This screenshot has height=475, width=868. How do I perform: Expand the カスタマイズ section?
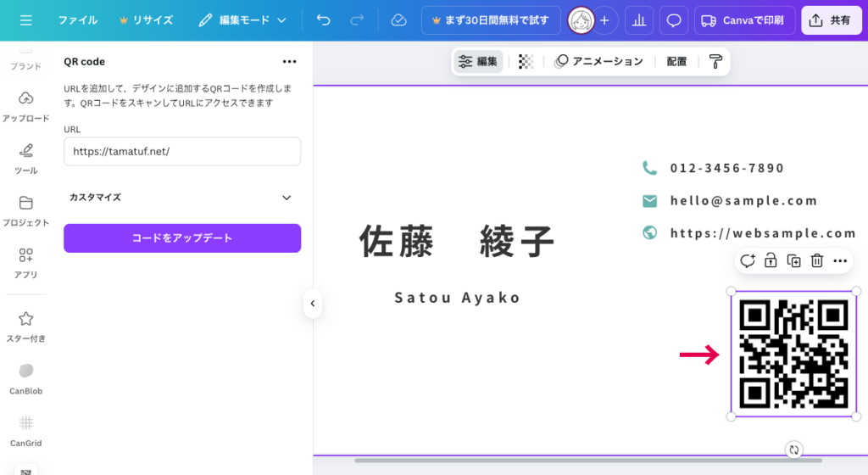click(x=182, y=197)
